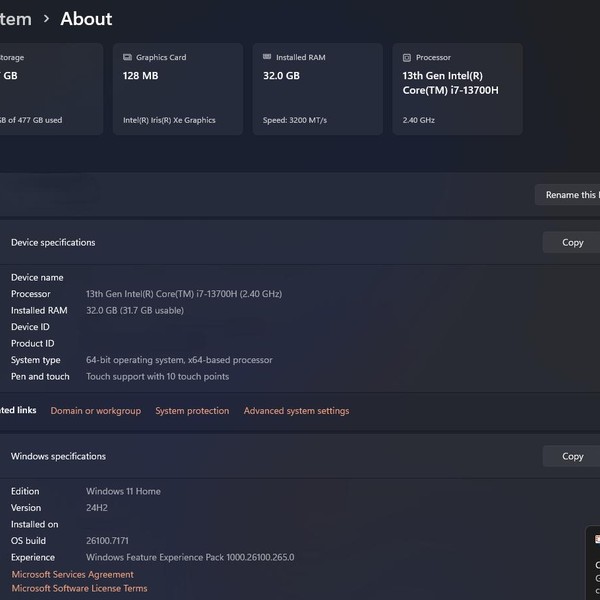The image size is (600, 600).
Task: Select the Storage card showing 477 GB
Action: [x=50, y=88]
